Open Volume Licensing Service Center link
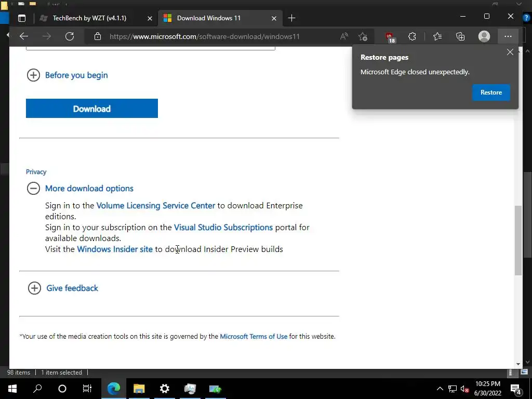This screenshot has width=532, height=399. pyautogui.click(x=156, y=206)
